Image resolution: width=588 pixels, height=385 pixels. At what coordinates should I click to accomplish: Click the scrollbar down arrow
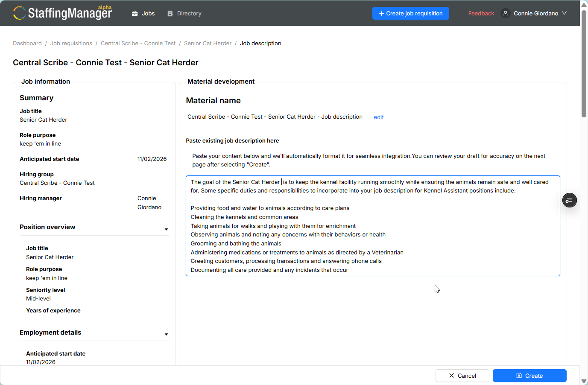[x=584, y=381]
